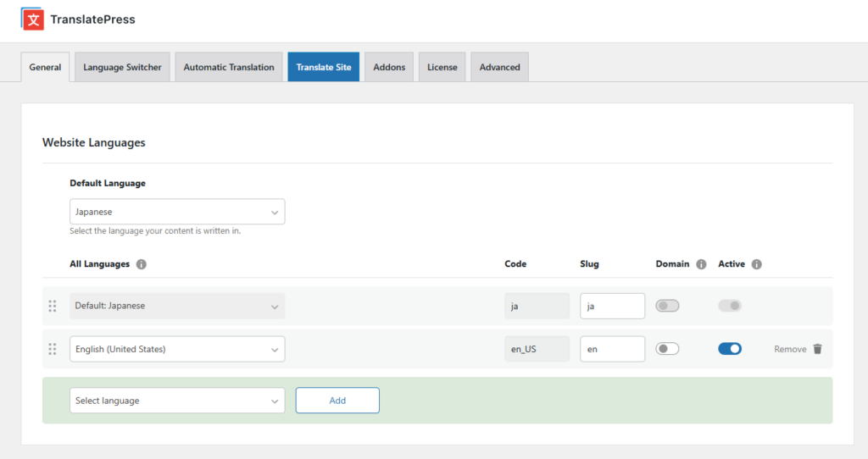Toggle Domain switch for English (United States)
868x459 pixels.
click(667, 349)
